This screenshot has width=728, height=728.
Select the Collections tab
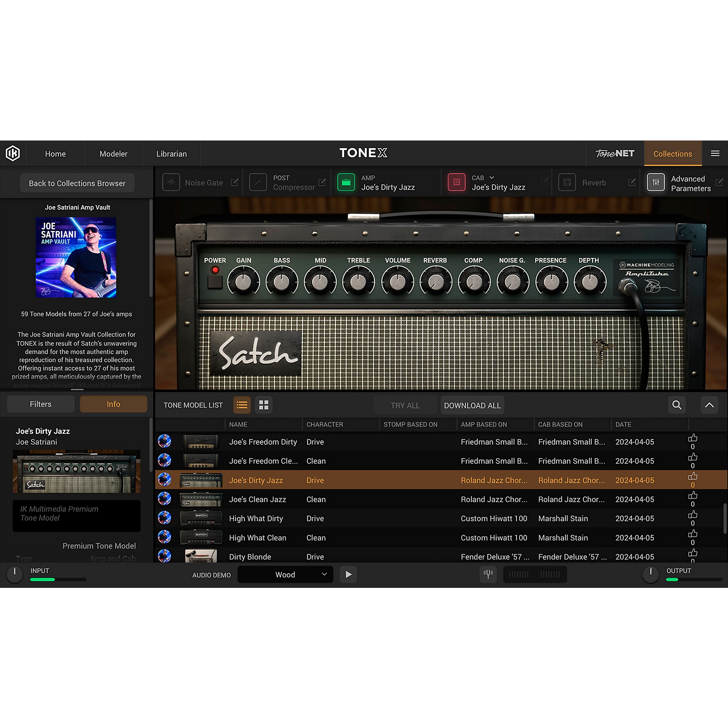pyautogui.click(x=673, y=154)
